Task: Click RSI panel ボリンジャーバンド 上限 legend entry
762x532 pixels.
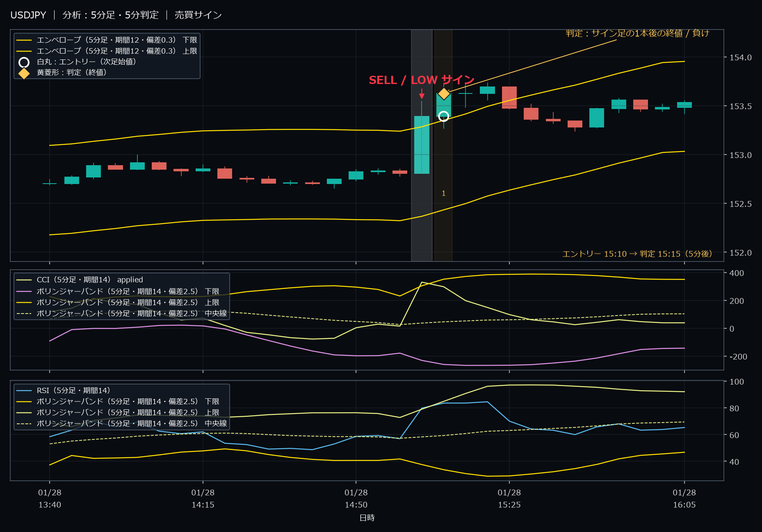Action: (118, 413)
